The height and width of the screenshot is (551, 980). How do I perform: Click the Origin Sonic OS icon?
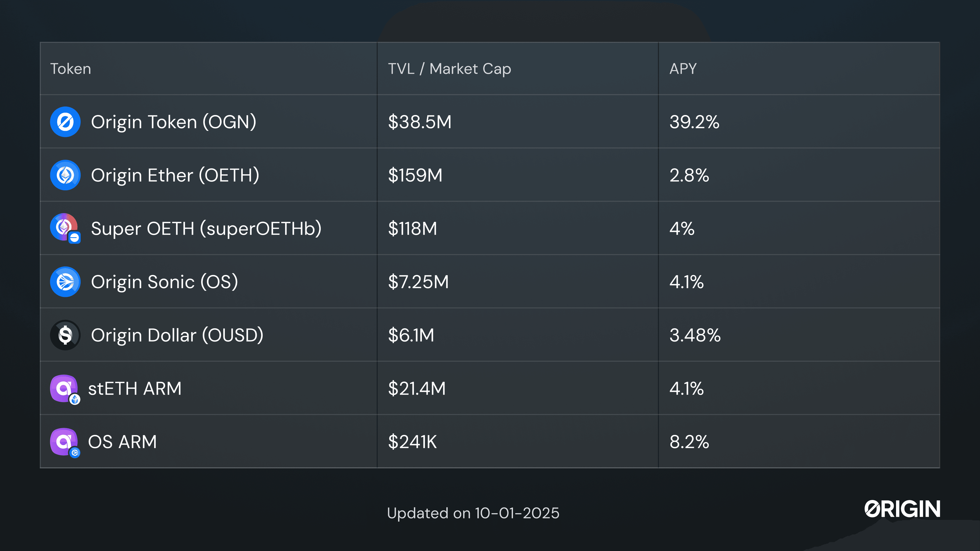click(65, 282)
